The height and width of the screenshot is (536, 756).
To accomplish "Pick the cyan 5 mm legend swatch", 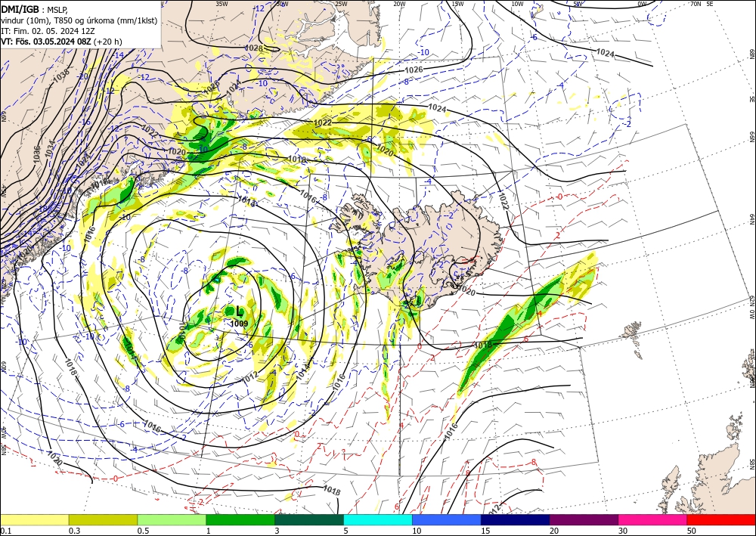I will tap(378, 519).
